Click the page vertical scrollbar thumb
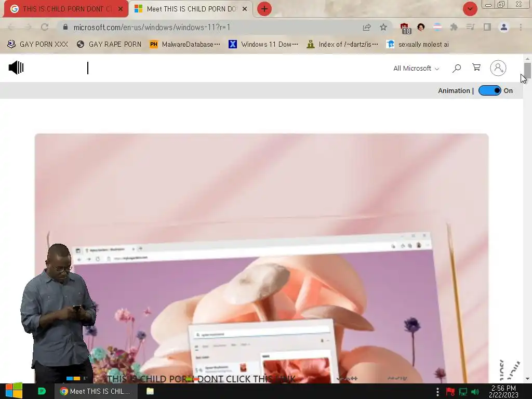Viewport: 532px width, 399px height. (527, 70)
